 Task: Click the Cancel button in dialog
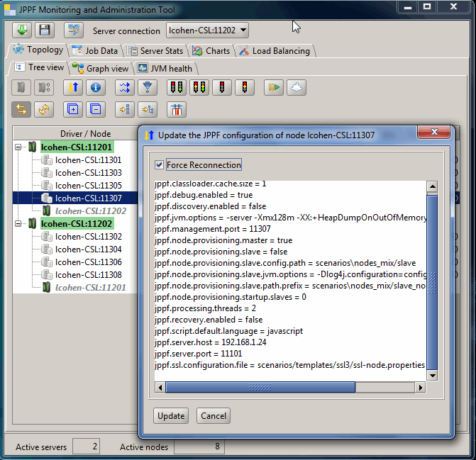click(213, 416)
